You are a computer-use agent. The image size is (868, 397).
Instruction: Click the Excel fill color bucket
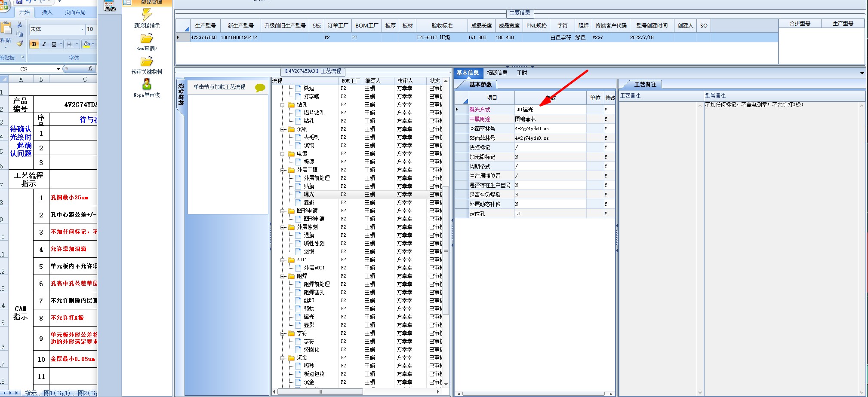tap(86, 44)
